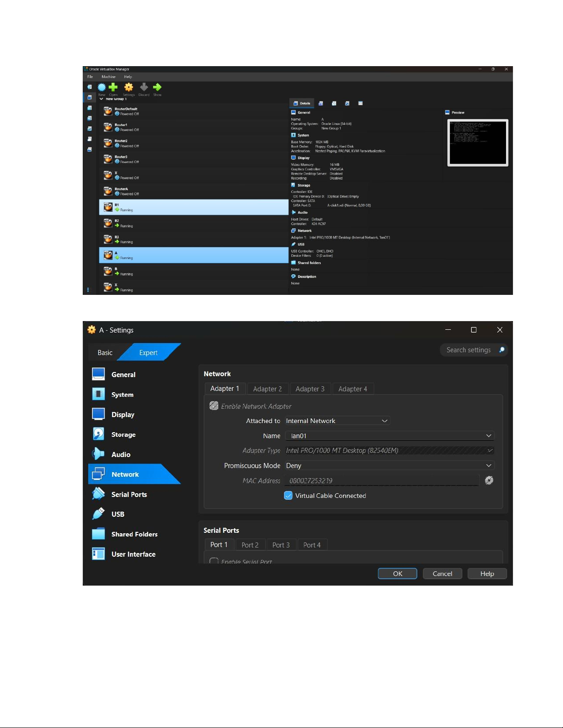Generate new MAC address with refresh icon
Screen dimensions: 563x728
[489, 480]
